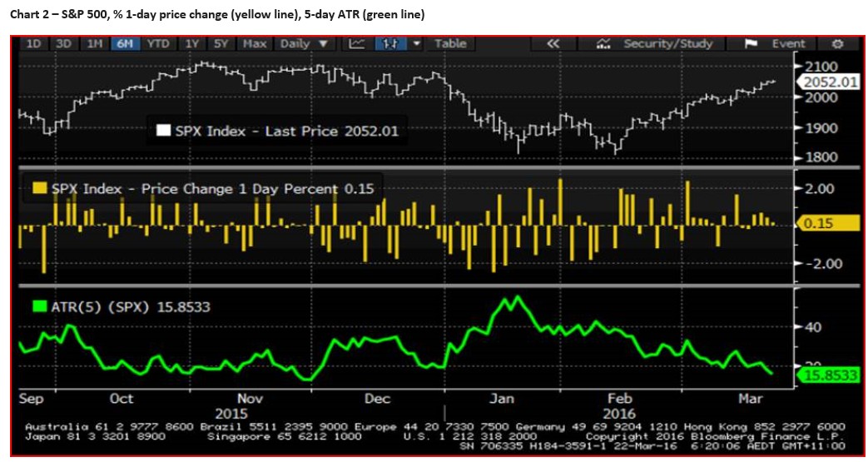Open the Daily periodicity dropdown
868x462 pixels.
(x=304, y=44)
